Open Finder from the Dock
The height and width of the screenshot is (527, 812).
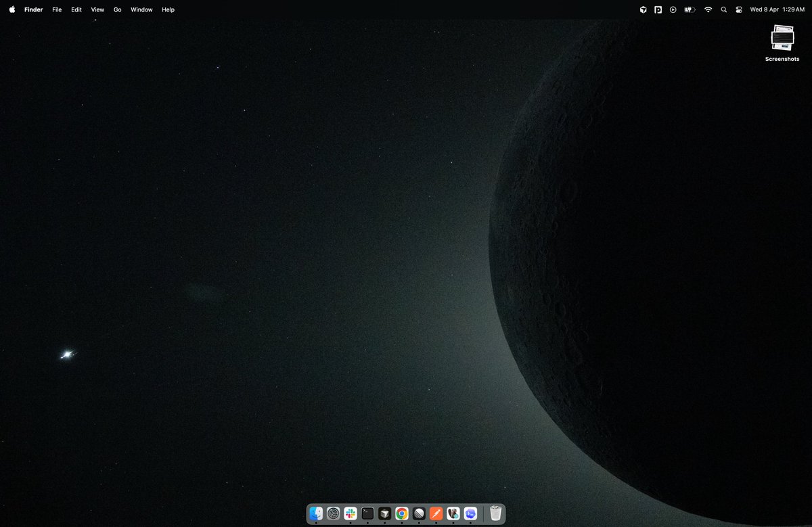click(x=316, y=513)
